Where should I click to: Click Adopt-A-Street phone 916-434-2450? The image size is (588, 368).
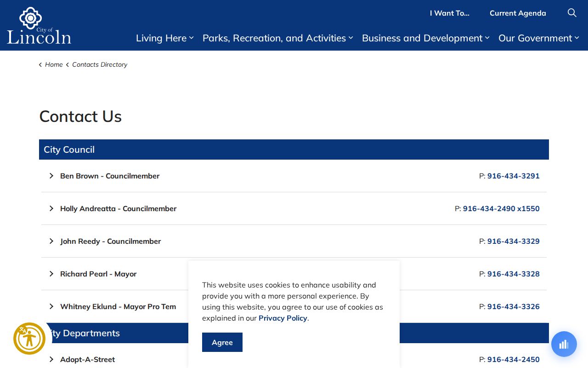coord(514,359)
